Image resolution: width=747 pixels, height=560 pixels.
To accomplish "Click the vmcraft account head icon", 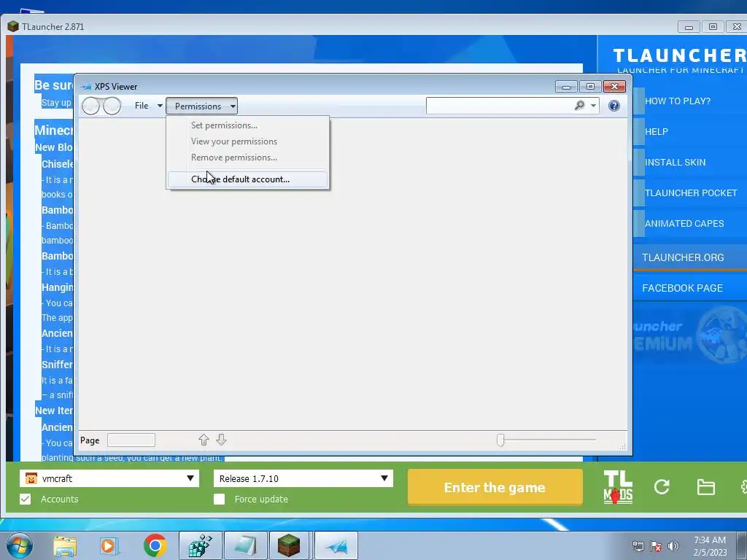I will tap(31, 478).
